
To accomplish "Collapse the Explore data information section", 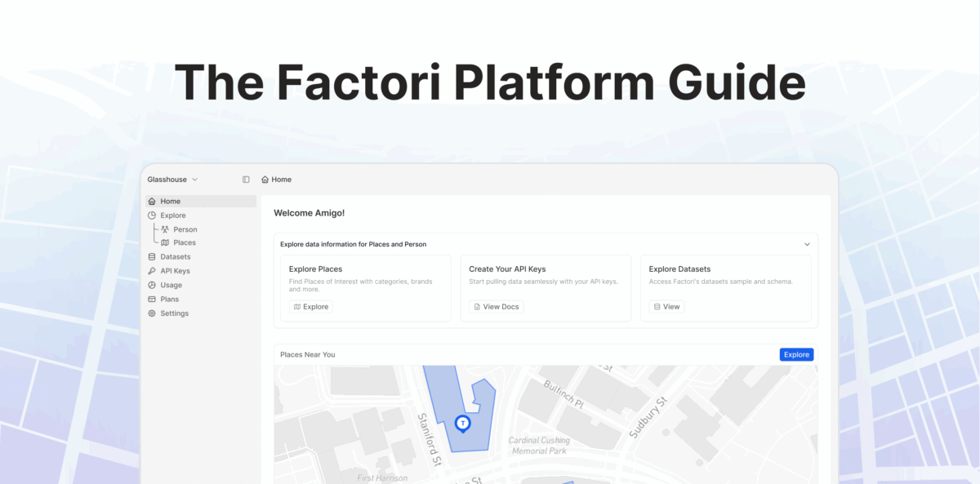I will tap(807, 243).
